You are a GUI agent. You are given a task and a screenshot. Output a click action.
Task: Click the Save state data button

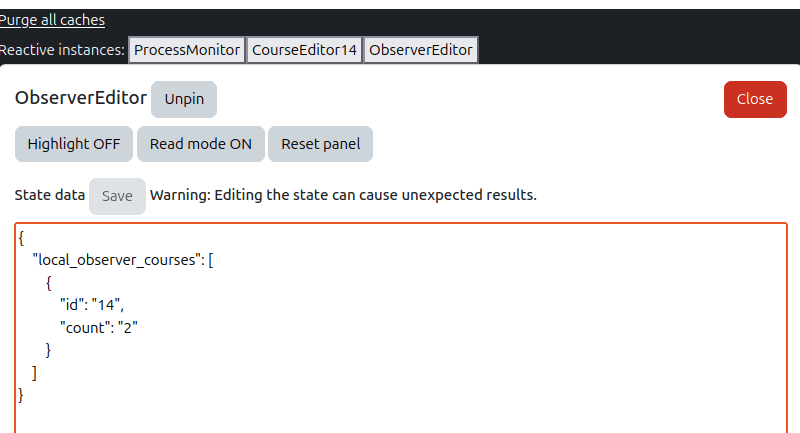(117, 196)
